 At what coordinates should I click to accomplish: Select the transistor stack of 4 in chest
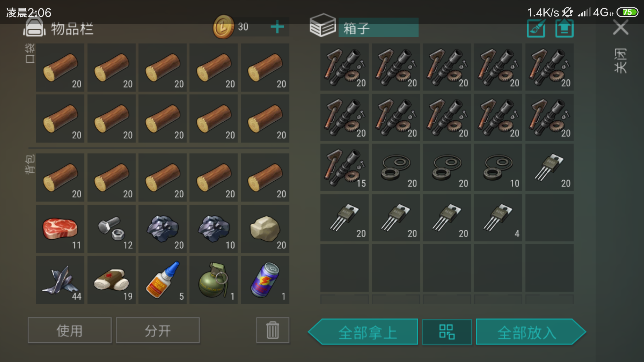(x=498, y=218)
